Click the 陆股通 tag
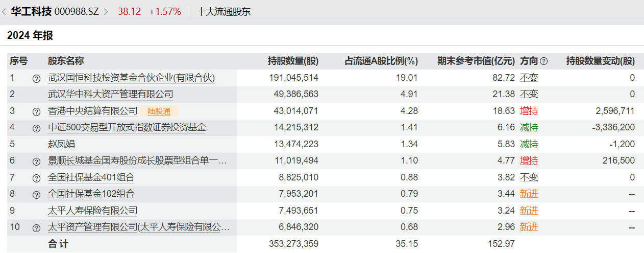Screen dimensions: 644x253 coord(159,111)
